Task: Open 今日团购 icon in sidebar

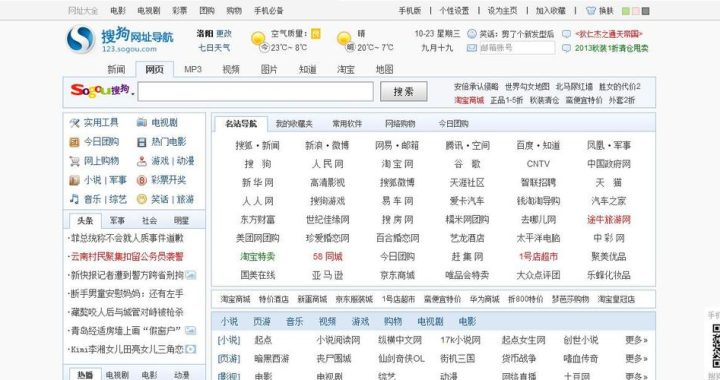Action: pyautogui.click(x=74, y=142)
